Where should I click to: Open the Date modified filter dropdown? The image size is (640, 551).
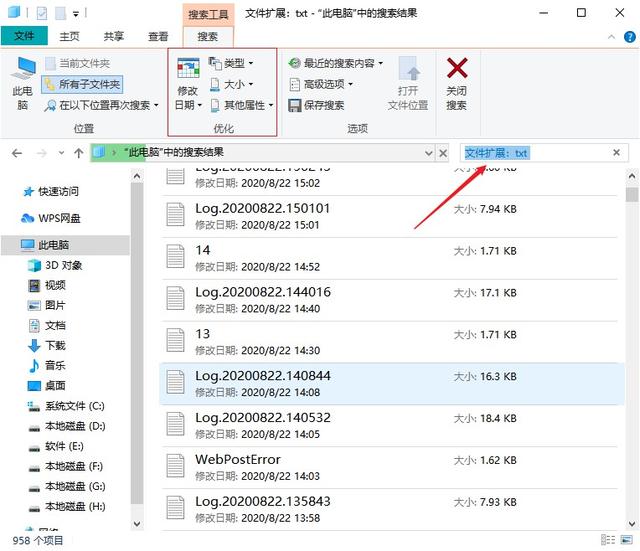188,84
